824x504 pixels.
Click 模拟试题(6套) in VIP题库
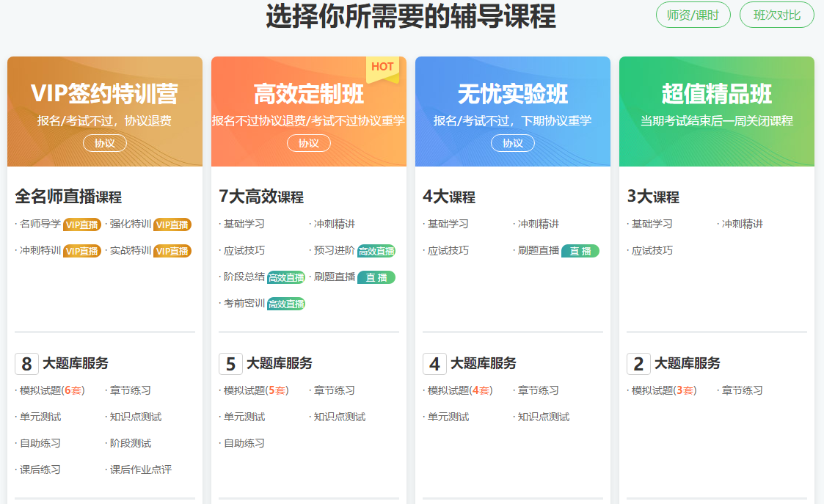(x=51, y=390)
